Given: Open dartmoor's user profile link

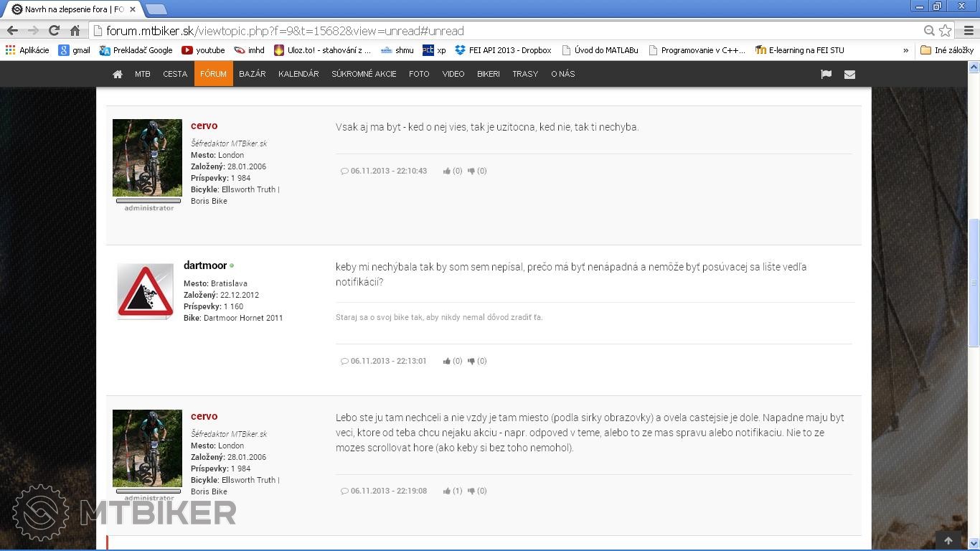Looking at the screenshot, I should pyautogui.click(x=205, y=265).
